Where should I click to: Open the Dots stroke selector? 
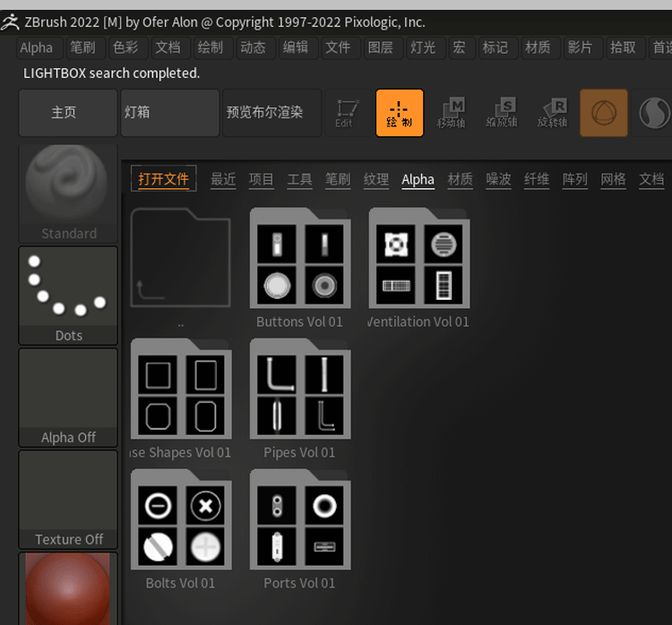pos(68,295)
